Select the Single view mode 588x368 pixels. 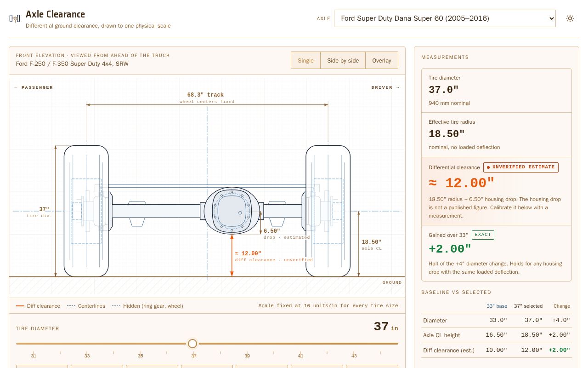click(305, 60)
